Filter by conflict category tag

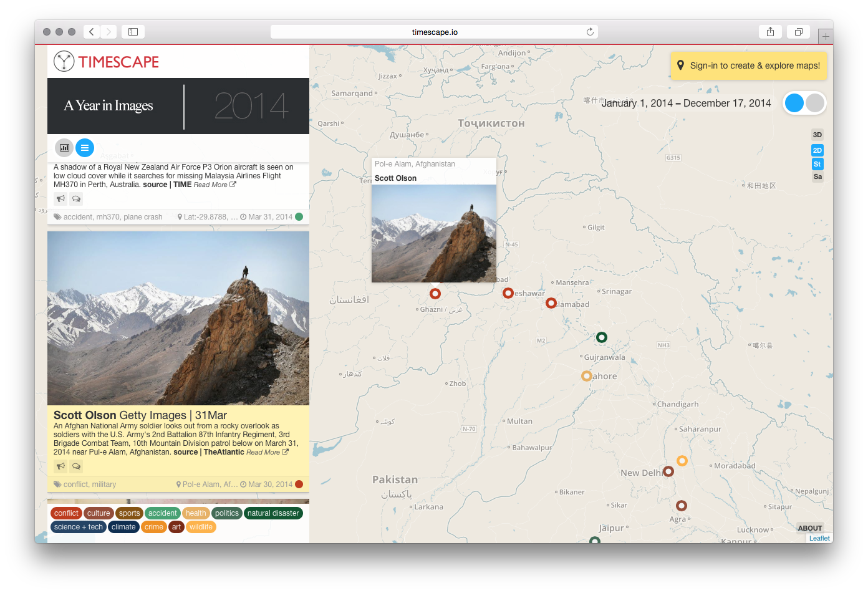tap(66, 513)
